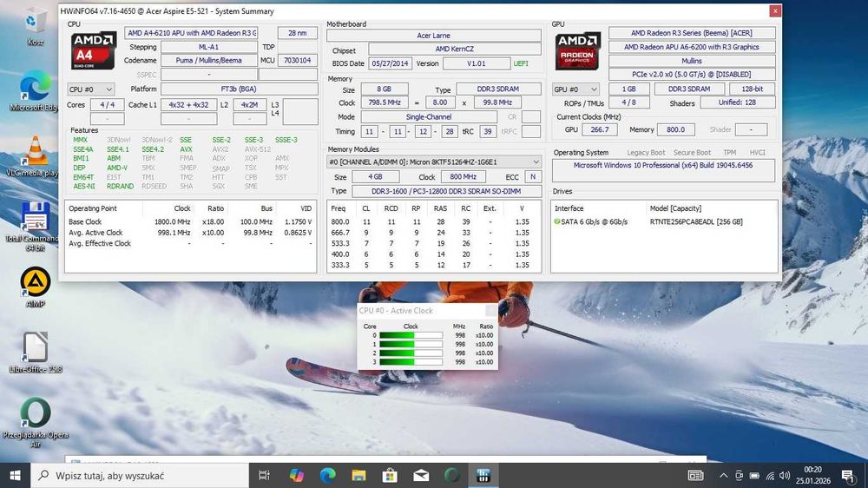The height and width of the screenshot is (488, 868).
Task: Open the CPU #0 selector dropdown
Action: pyautogui.click(x=91, y=89)
